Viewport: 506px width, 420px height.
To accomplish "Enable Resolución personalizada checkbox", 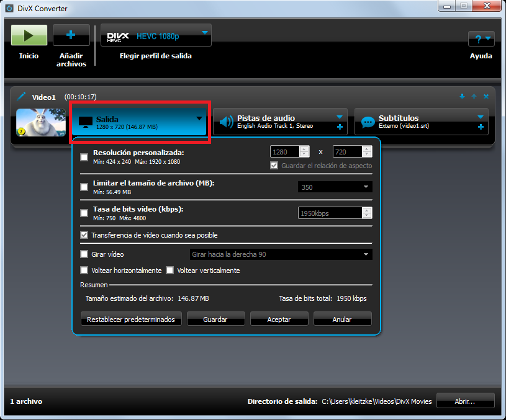I will tap(84, 157).
